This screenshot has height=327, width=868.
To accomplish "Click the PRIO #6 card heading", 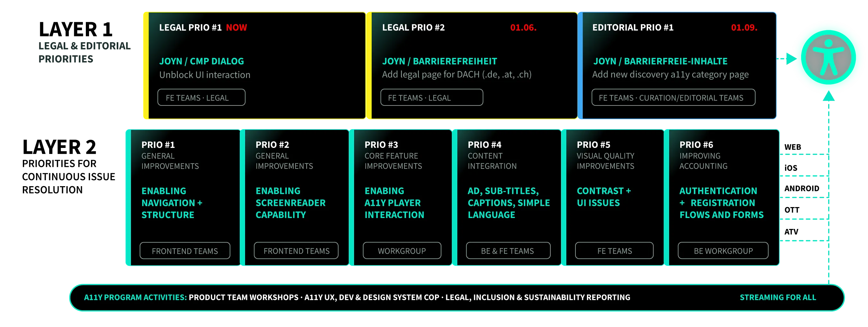I will click(x=696, y=145).
